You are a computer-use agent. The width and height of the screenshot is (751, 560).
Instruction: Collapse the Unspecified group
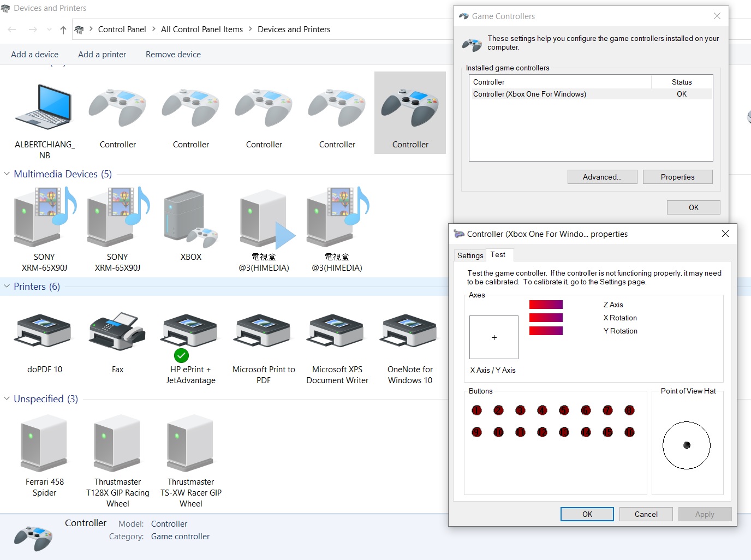(7, 398)
